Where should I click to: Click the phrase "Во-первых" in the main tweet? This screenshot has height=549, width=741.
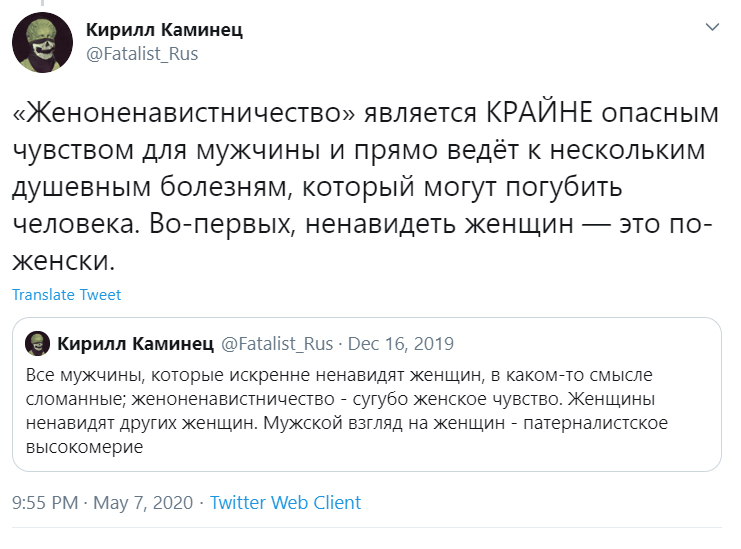tap(225, 225)
